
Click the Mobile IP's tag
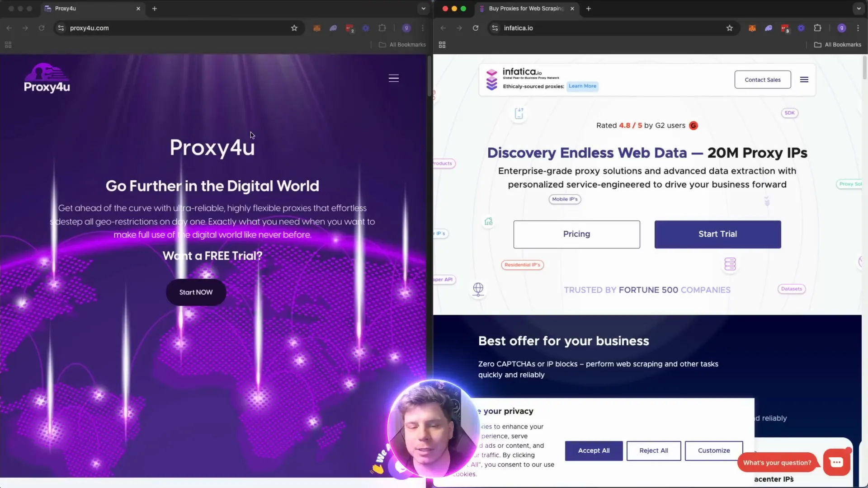pos(565,199)
